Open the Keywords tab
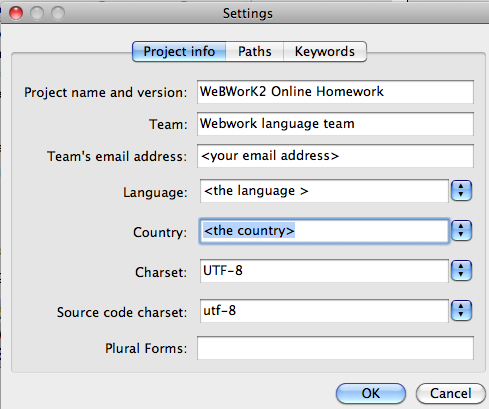 325,52
